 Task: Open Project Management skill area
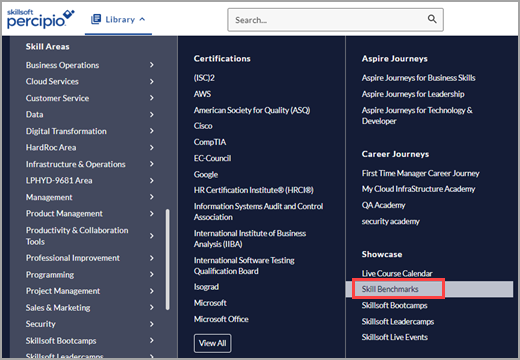coord(63,291)
